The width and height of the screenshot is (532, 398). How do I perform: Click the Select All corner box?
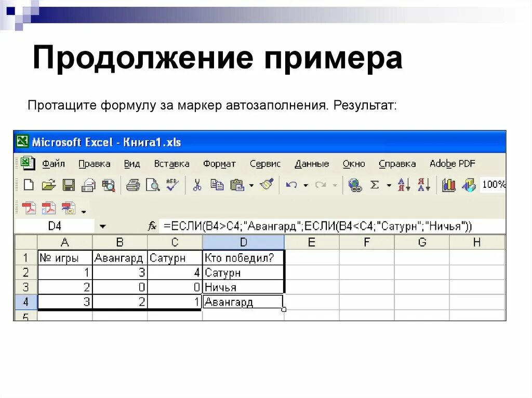tap(26, 242)
